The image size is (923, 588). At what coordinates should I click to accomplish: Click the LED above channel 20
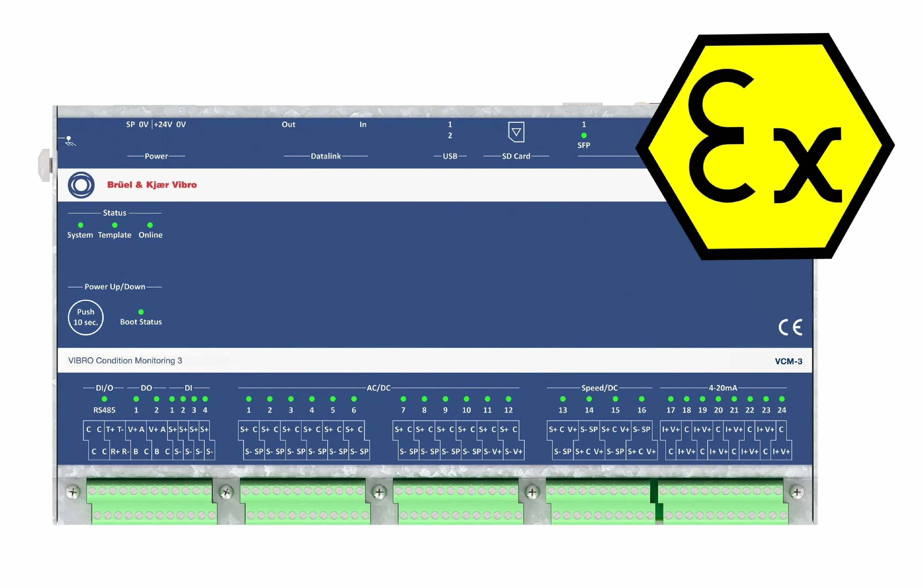(718, 399)
